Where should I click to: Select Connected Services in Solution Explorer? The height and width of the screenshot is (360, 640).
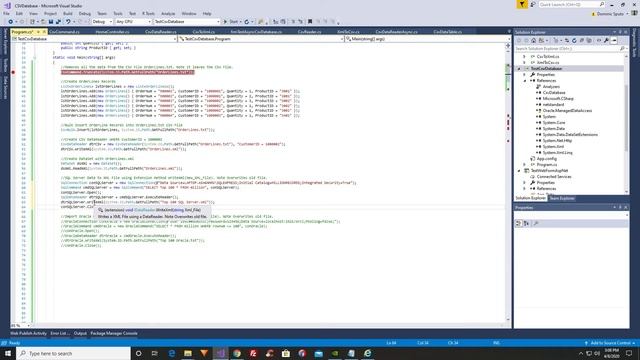tap(553, 177)
